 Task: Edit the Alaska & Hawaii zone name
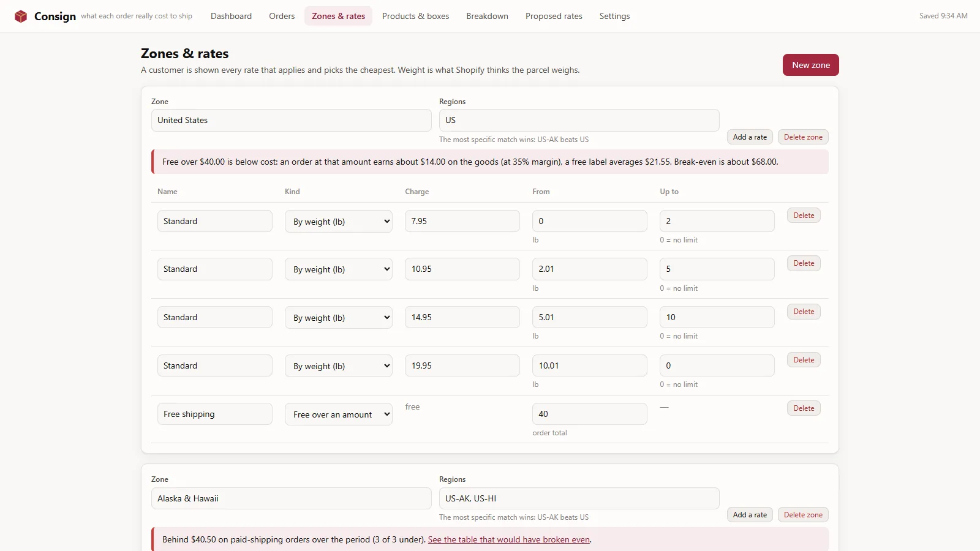click(292, 498)
